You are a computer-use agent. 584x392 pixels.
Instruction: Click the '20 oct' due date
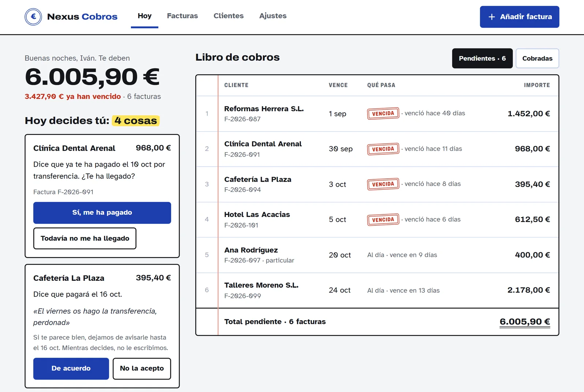coord(339,255)
